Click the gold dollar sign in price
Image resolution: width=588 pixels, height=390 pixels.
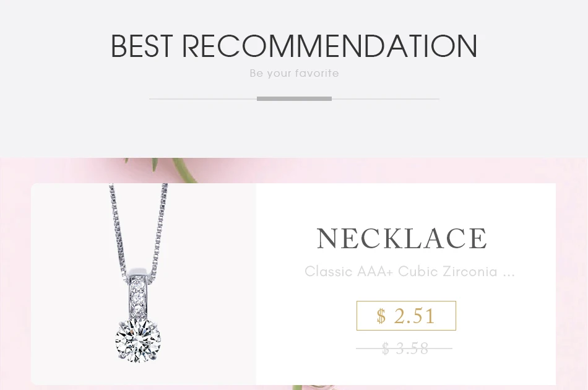point(381,316)
